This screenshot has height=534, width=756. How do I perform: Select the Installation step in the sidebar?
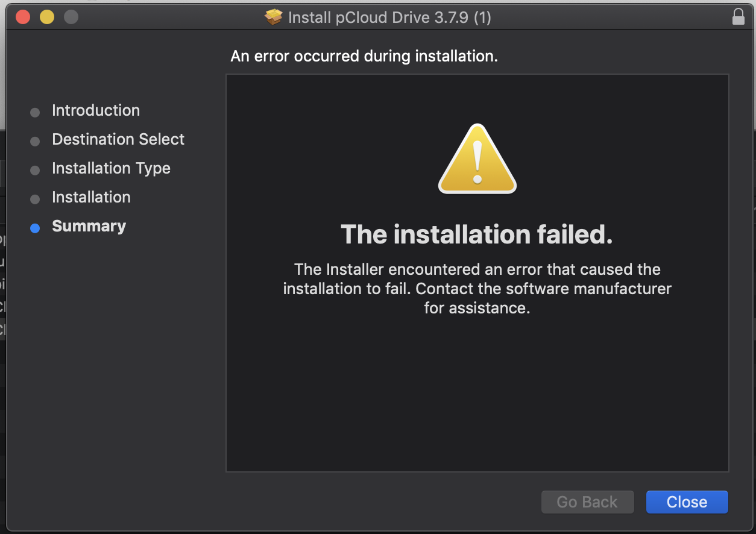(91, 197)
